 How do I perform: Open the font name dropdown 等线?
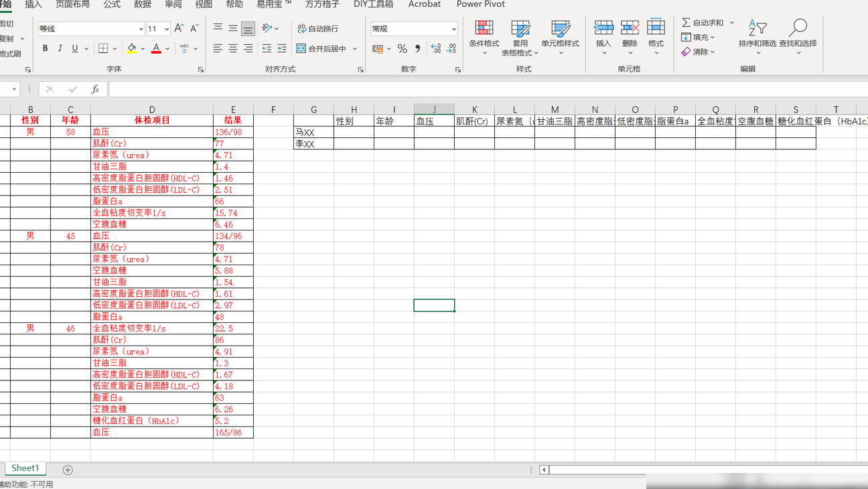pyautogui.click(x=141, y=29)
